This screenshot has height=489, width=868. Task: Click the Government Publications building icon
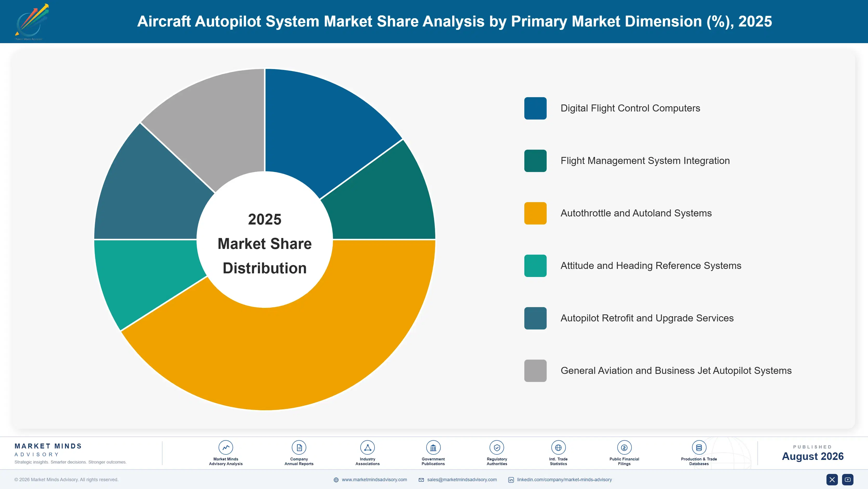pos(433,447)
